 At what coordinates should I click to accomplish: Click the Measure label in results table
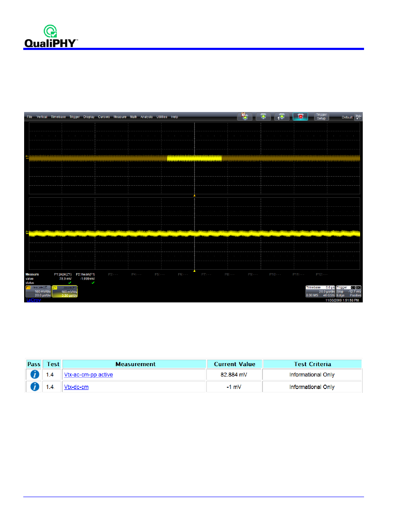click(32, 274)
